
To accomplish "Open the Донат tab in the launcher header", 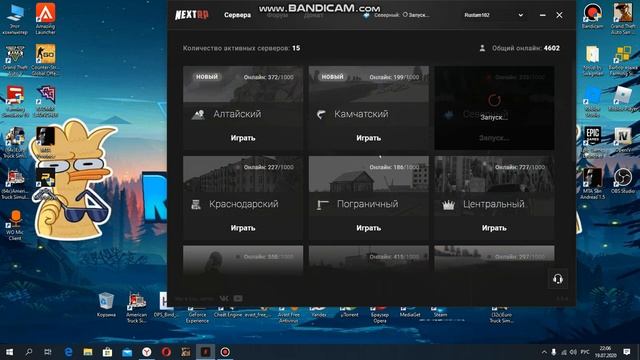I will click(313, 15).
